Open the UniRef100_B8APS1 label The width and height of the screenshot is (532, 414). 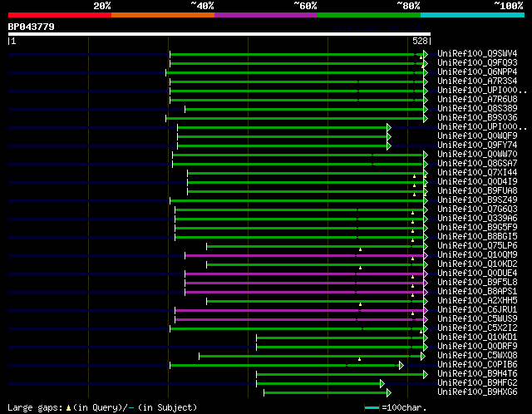click(477, 292)
